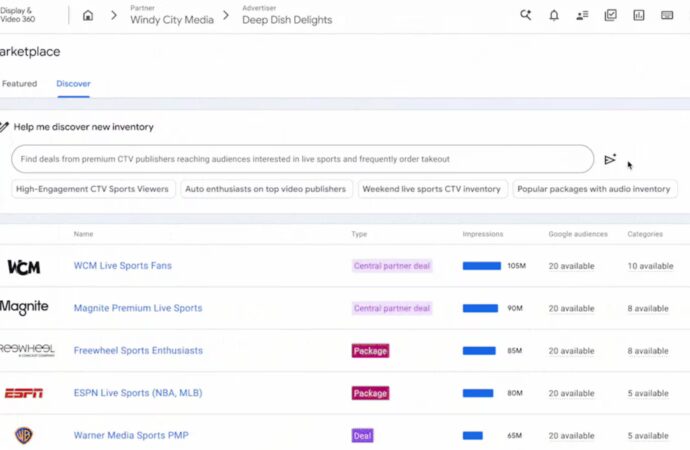Open the account list icon in header

pyautogui.click(x=582, y=15)
